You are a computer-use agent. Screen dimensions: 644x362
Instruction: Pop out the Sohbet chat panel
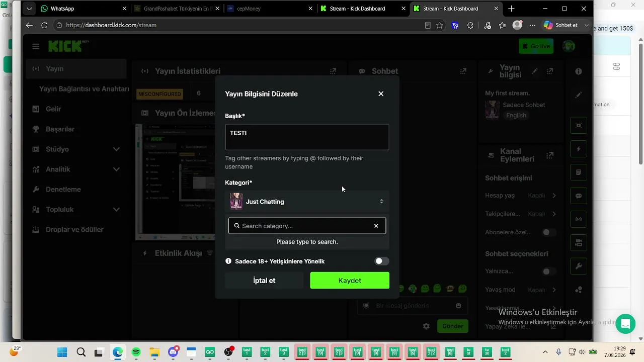pos(463,71)
